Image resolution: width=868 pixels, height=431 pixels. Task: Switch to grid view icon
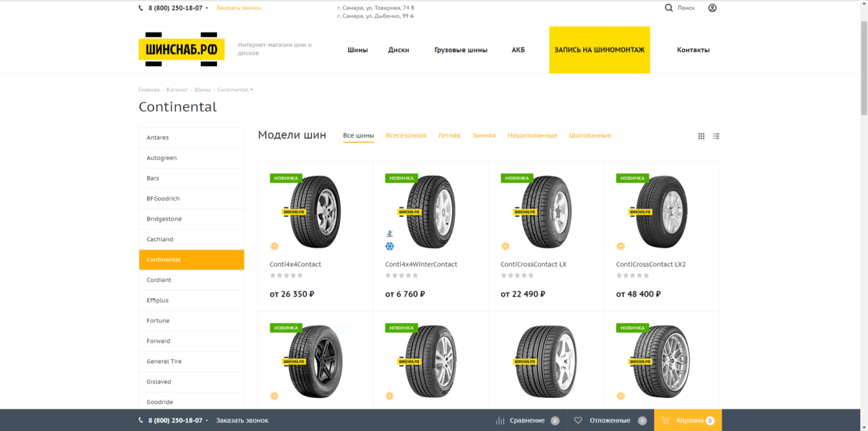click(701, 136)
